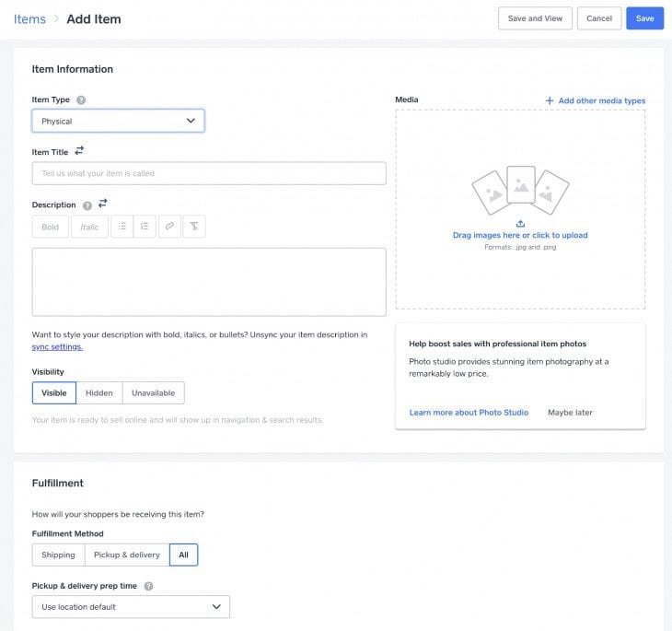Click the Fulfillment section heading

click(58, 484)
